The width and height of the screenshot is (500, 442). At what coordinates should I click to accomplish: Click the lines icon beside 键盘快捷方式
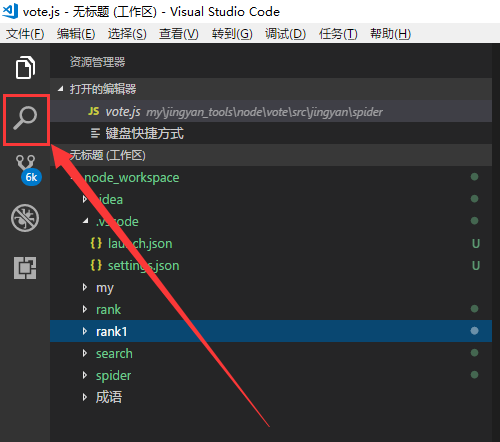[95, 133]
